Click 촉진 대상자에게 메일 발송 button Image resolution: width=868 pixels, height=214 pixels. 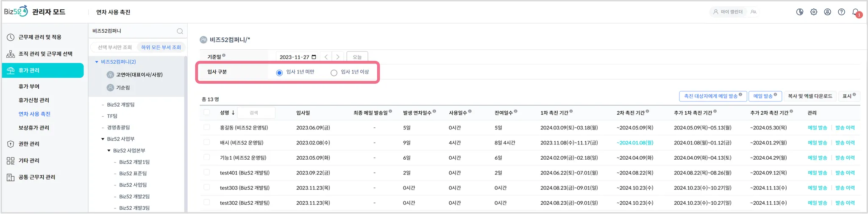coord(712,96)
